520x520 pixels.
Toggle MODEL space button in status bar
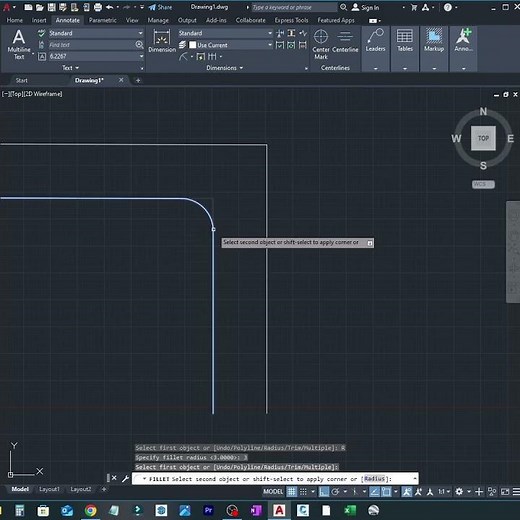[x=273, y=492]
